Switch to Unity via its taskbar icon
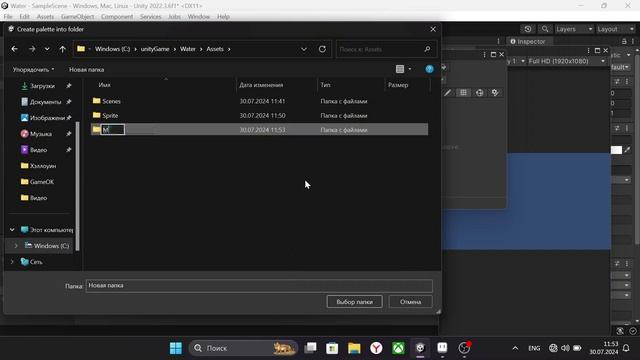The width and height of the screenshot is (640, 360). tap(420, 348)
